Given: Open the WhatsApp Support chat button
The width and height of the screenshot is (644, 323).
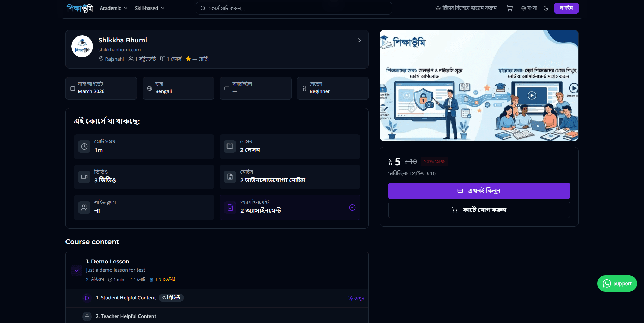Looking at the screenshot, I should 617,283.
